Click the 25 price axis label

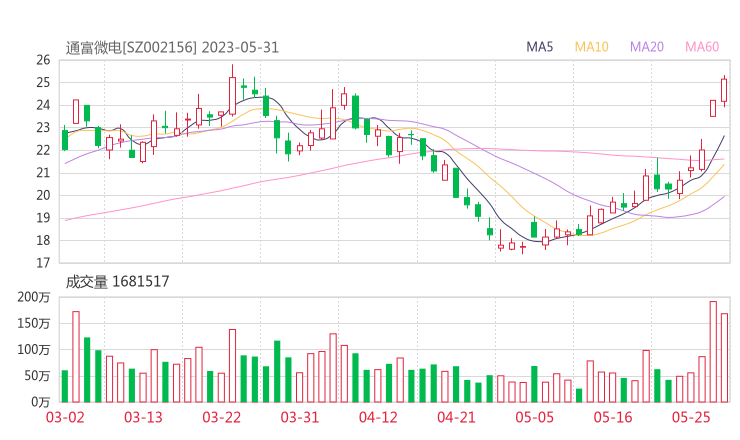click(43, 83)
